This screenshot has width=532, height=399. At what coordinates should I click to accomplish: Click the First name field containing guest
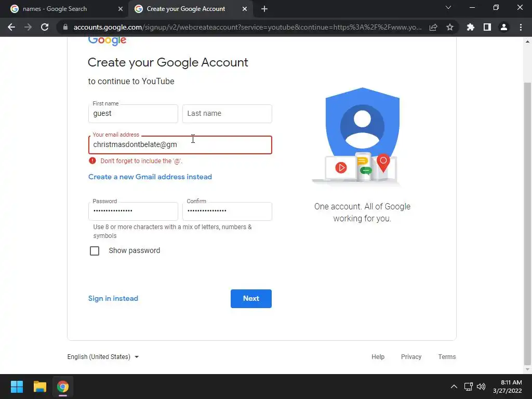pos(133,114)
